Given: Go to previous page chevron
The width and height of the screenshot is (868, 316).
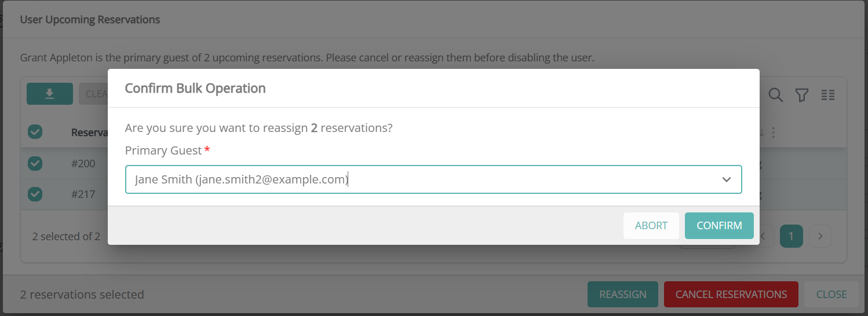Looking at the screenshot, I should coord(765,236).
